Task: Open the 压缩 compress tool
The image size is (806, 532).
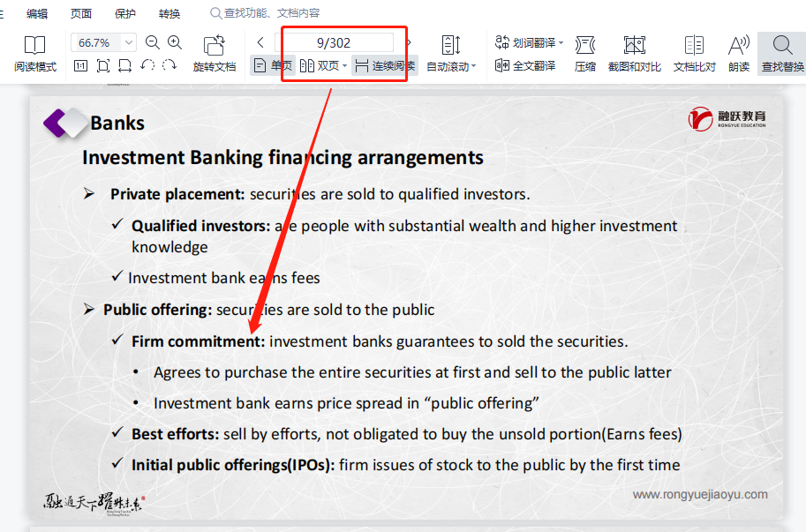Action: coord(584,53)
